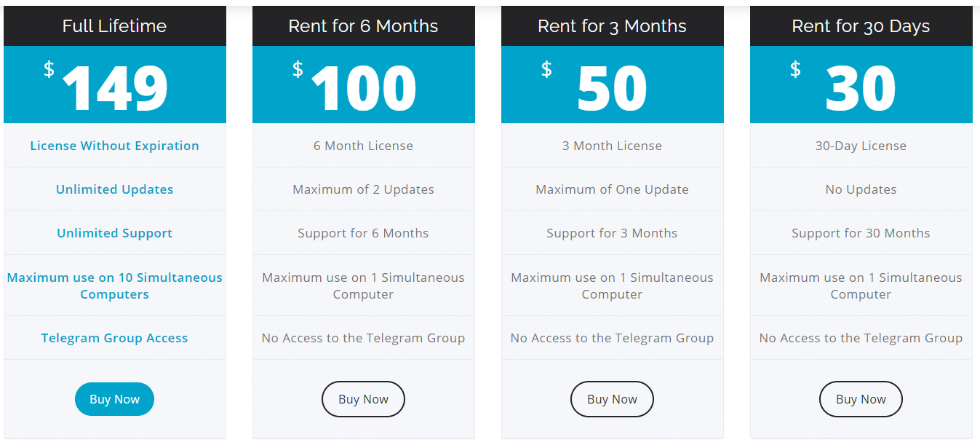Screen dimensions: 980x445
Task: Select the Full Lifetime plan header
Action: coord(114,26)
